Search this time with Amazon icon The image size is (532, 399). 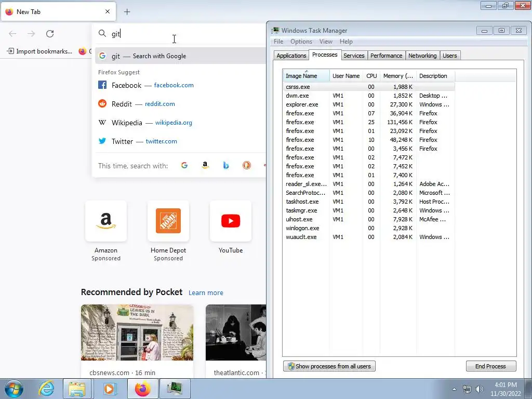[205, 165]
